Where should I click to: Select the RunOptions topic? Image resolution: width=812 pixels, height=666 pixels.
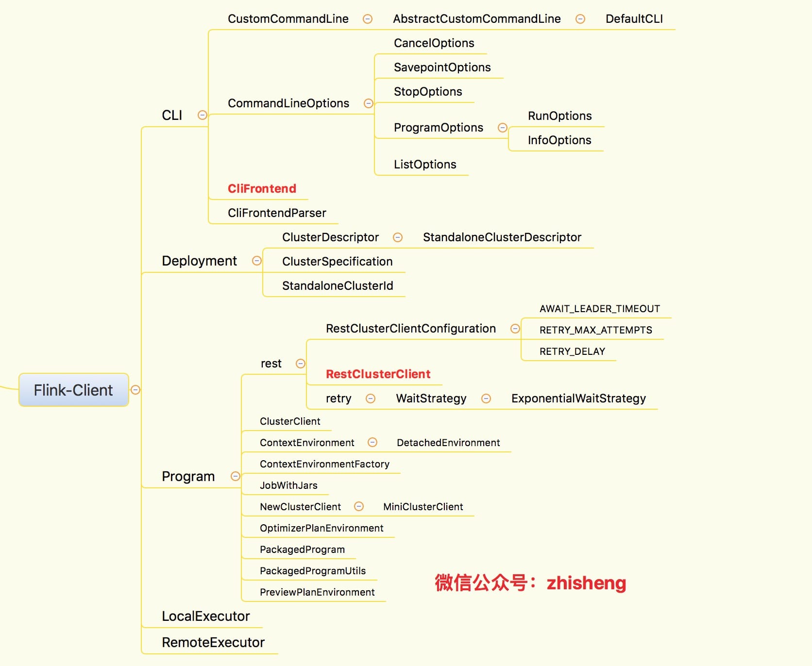(x=560, y=116)
